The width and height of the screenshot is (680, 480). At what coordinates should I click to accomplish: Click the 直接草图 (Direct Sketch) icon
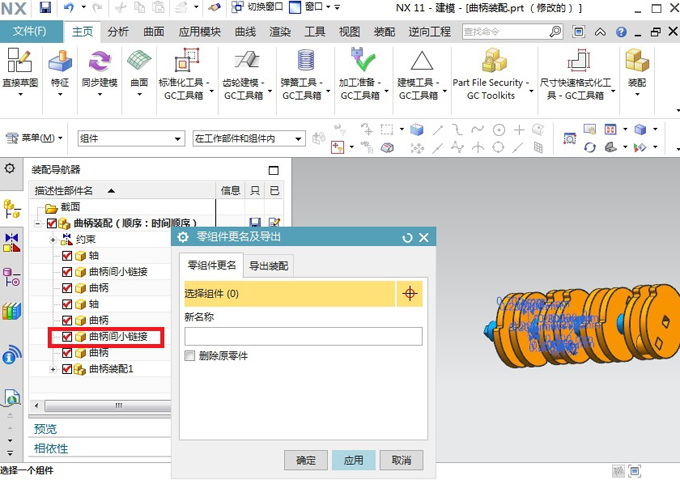coord(20,63)
